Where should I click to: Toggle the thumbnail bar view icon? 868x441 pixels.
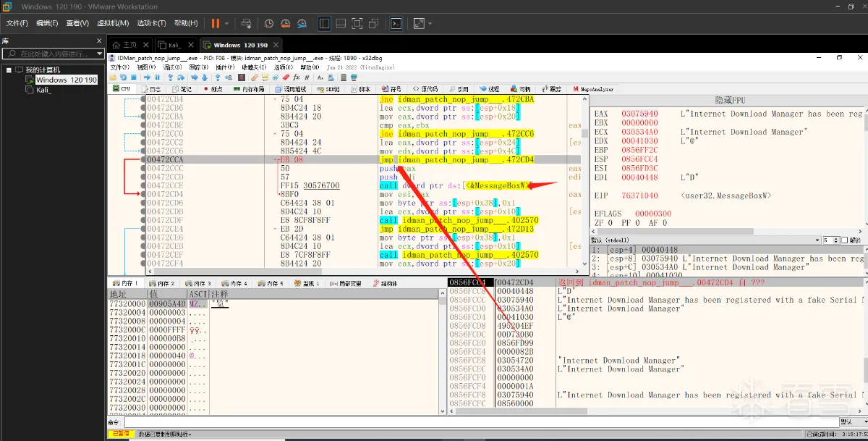tap(340, 23)
